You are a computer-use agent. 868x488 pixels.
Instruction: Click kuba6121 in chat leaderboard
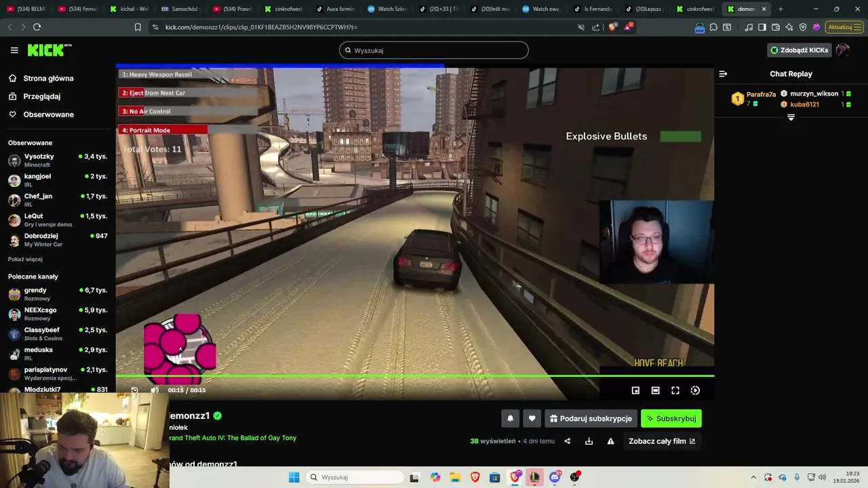coord(804,104)
